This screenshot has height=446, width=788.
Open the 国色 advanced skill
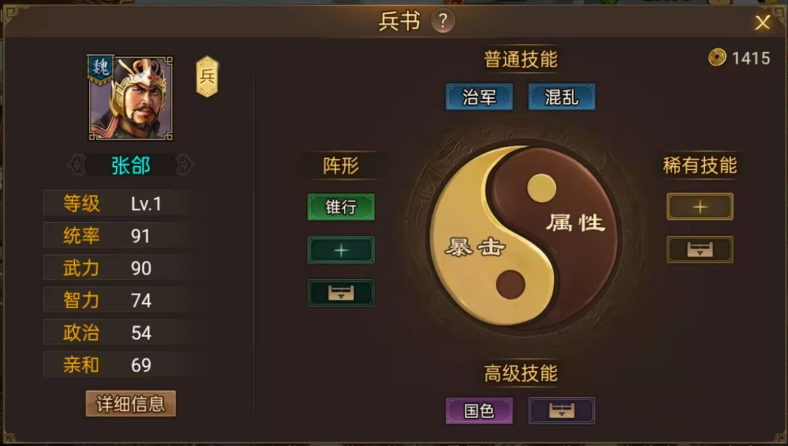[479, 410]
